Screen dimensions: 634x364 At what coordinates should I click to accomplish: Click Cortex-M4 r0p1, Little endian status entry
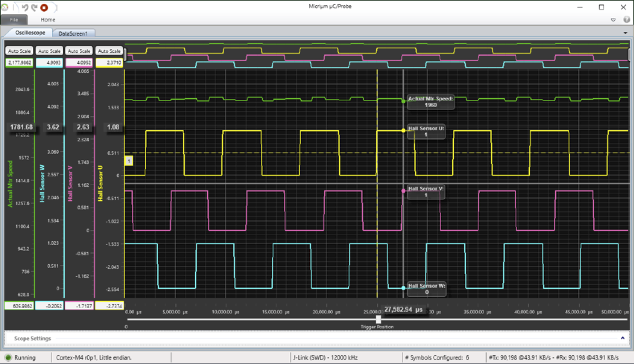tap(94, 358)
